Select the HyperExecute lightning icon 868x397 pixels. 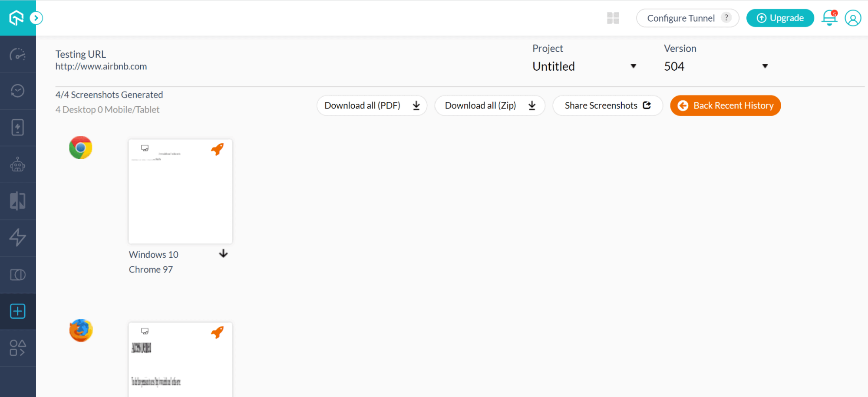[x=17, y=238]
